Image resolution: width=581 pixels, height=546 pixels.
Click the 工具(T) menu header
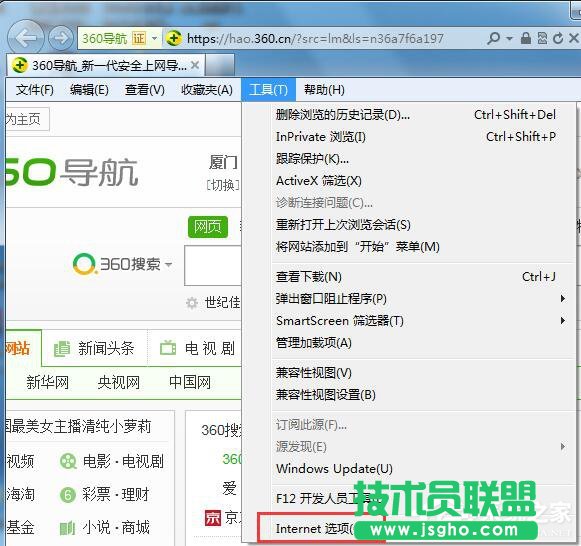pyautogui.click(x=268, y=90)
